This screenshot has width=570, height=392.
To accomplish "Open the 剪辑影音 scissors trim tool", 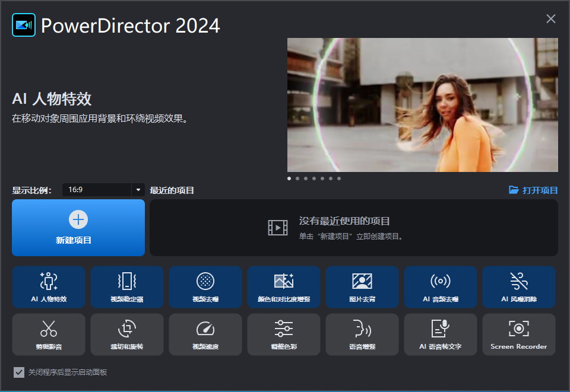I will click(49, 334).
